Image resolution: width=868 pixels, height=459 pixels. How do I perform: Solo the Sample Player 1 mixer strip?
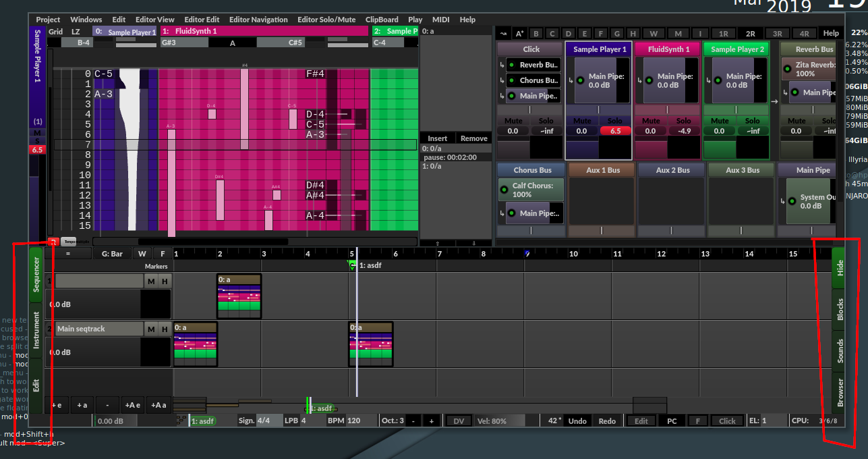(615, 120)
